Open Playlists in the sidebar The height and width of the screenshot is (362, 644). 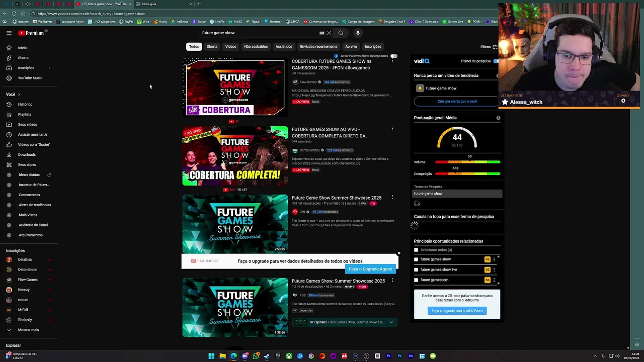tap(25, 115)
